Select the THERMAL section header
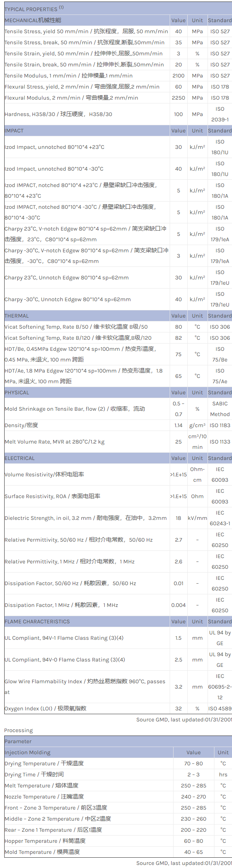 [x=17, y=316]
